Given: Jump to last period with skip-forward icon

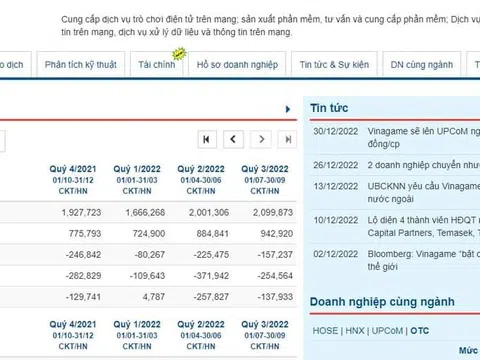Looking at the screenshot, I should tap(288, 139).
